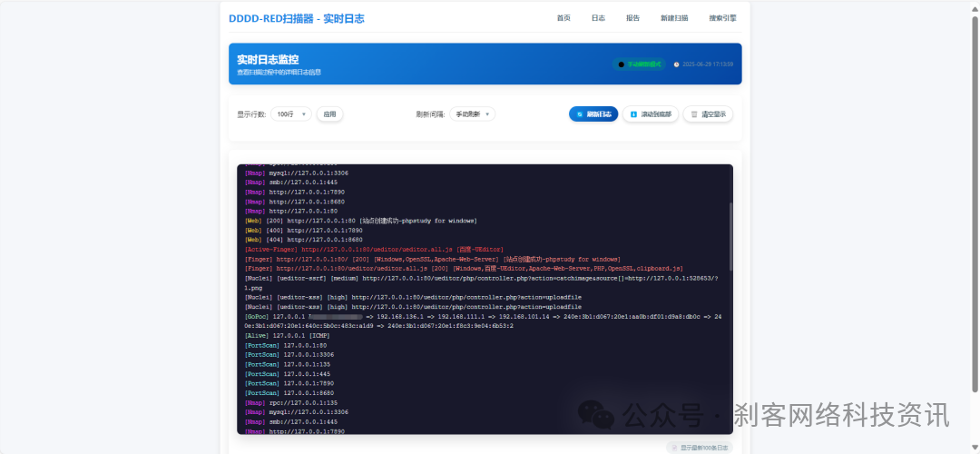Select the [Nmap] http://127.0.0.1:8680 log line

pos(294,202)
